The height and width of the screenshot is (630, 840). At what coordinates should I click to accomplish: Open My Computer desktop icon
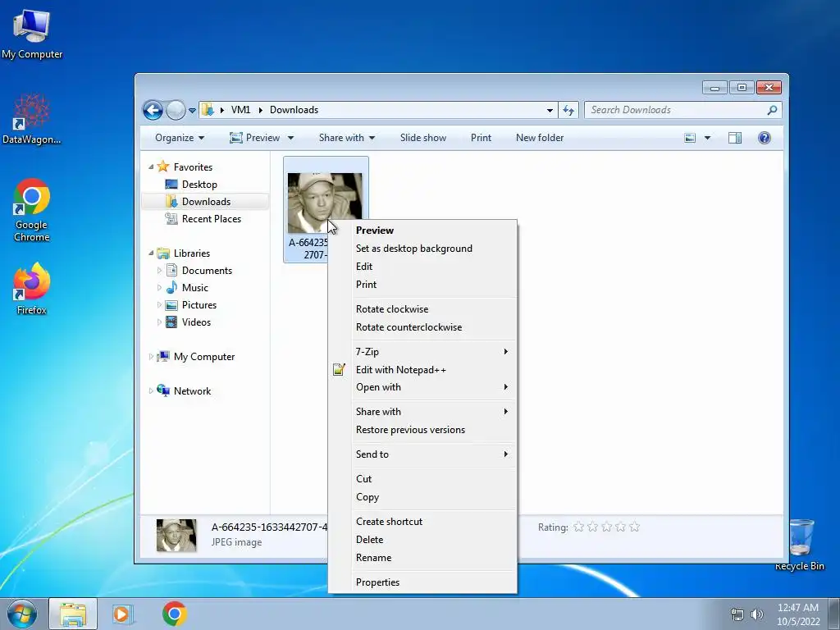[32, 34]
